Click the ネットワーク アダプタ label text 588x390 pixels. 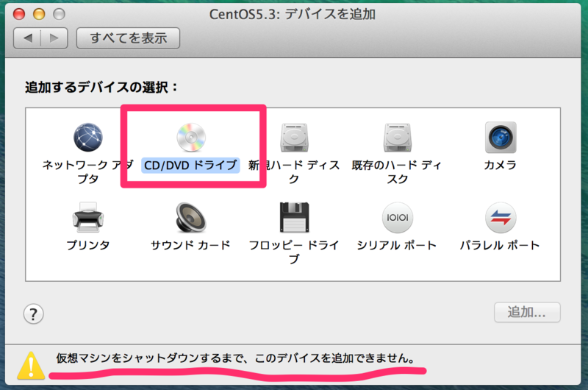point(88,172)
